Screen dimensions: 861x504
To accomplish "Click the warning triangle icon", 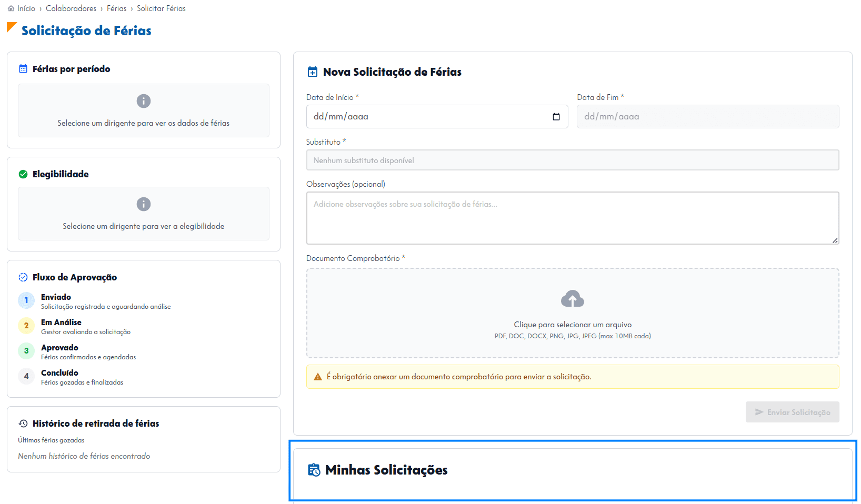I will [x=318, y=377].
